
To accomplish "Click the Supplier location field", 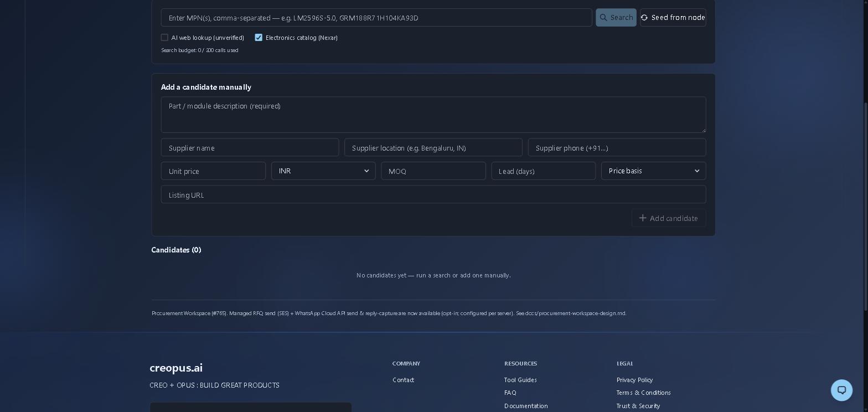I will pyautogui.click(x=433, y=147).
